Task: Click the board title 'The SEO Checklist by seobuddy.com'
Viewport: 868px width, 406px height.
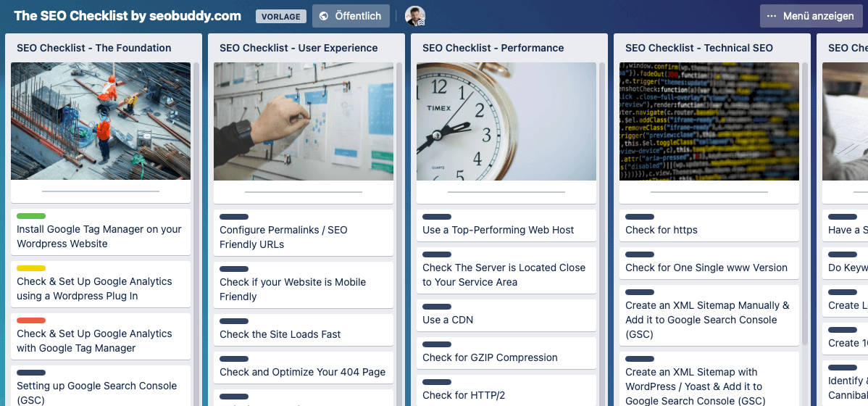Action: coord(128,16)
